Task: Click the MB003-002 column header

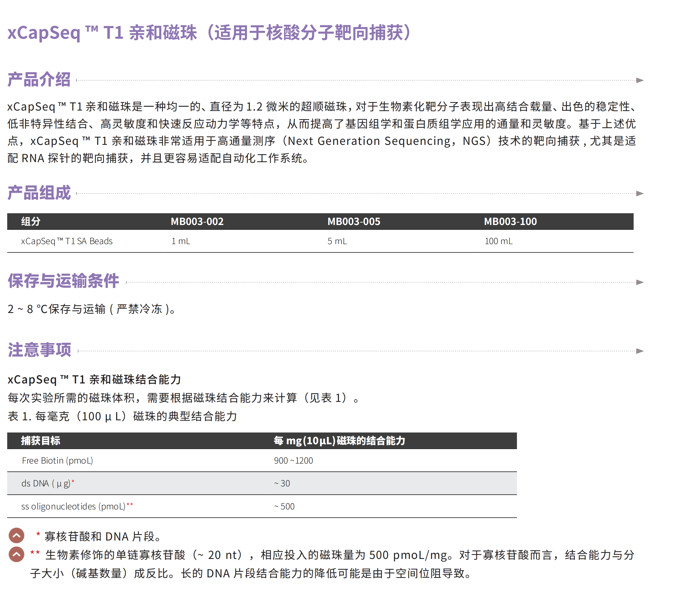Action: (x=197, y=221)
